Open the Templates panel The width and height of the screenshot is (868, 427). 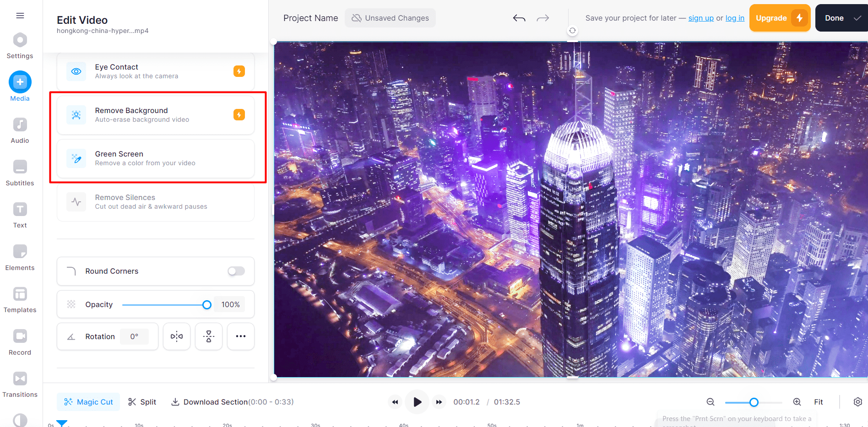click(x=20, y=293)
